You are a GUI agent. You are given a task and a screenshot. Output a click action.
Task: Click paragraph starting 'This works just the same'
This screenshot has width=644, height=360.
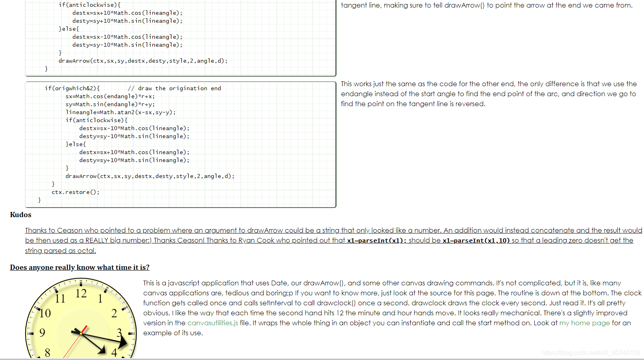coord(489,94)
